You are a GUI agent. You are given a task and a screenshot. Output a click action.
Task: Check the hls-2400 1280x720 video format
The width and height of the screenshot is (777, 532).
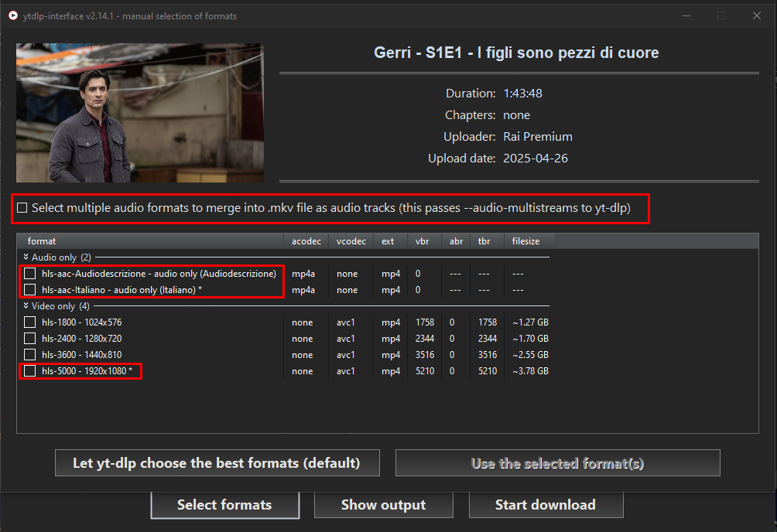tap(29, 339)
